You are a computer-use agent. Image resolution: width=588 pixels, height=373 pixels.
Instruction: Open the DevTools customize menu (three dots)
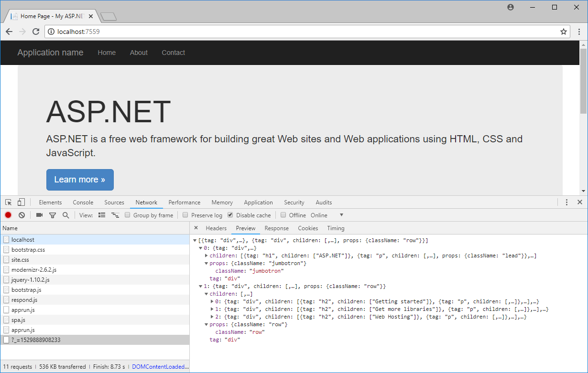(566, 202)
